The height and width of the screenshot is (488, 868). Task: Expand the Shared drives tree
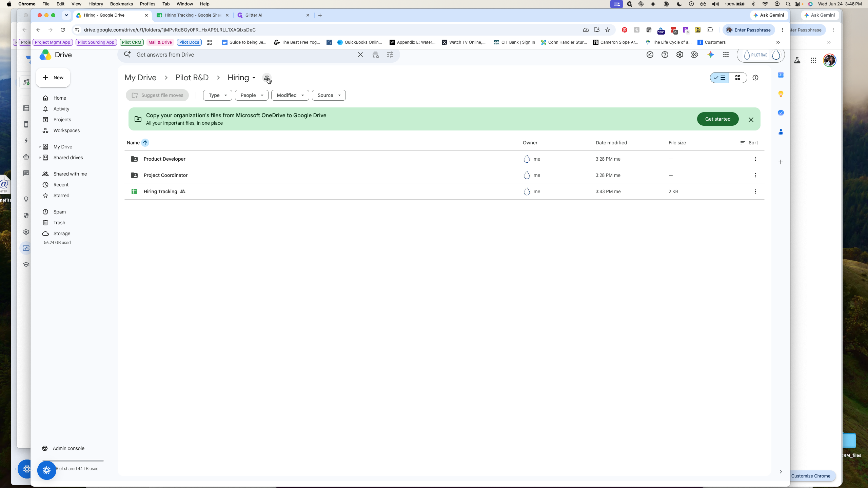[40, 158]
